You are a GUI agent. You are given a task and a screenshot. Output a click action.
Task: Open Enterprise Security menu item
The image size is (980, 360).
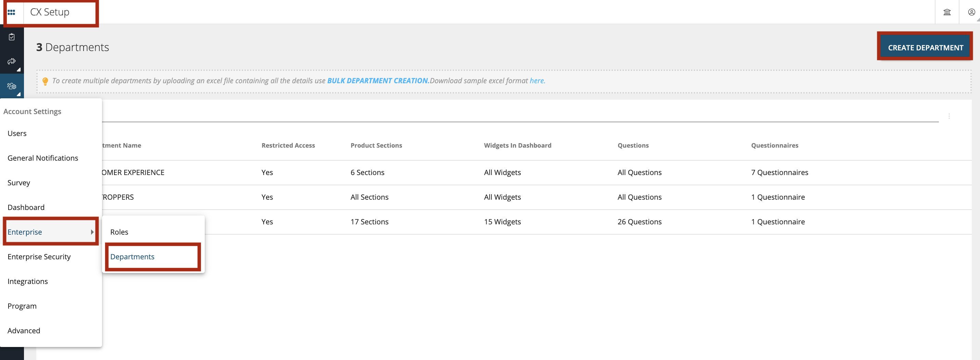(51, 257)
